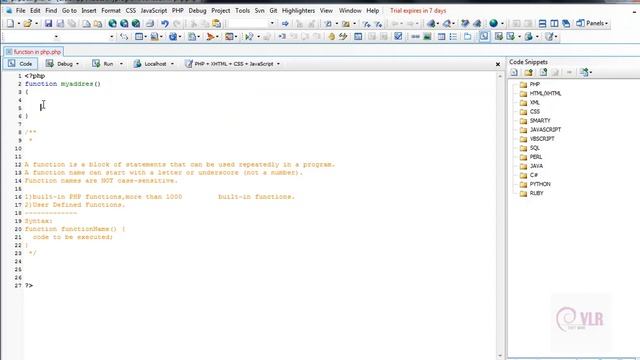Image resolution: width=640 pixels, height=360 pixels.
Task: Click the insert list icon in the second toolbar
Action: pos(453,37)
